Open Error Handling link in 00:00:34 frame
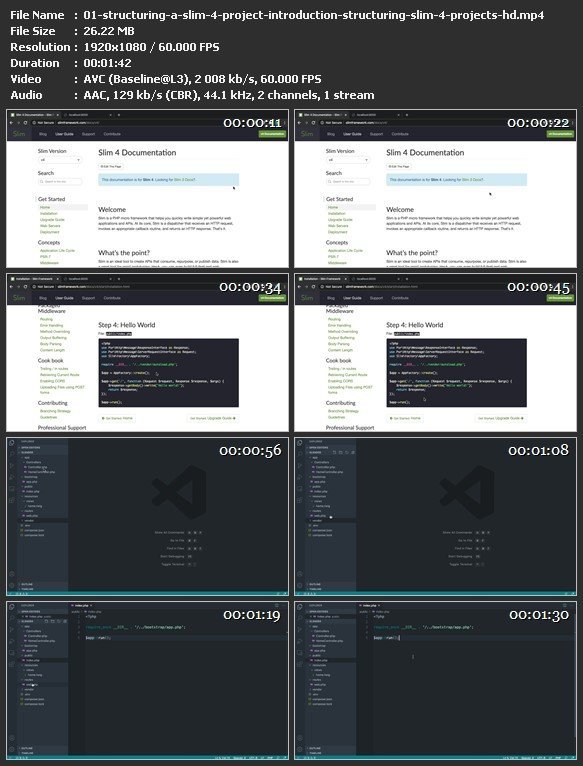 coord(51,325)
